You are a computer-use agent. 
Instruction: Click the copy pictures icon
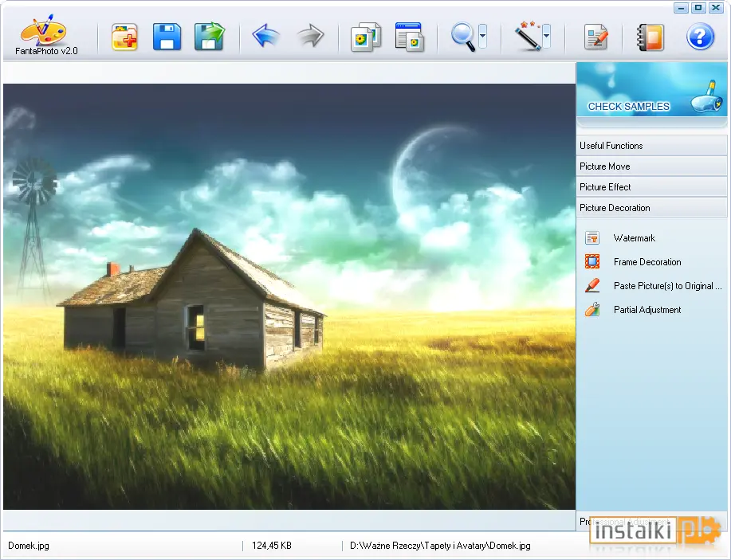[x=366, y=37]
